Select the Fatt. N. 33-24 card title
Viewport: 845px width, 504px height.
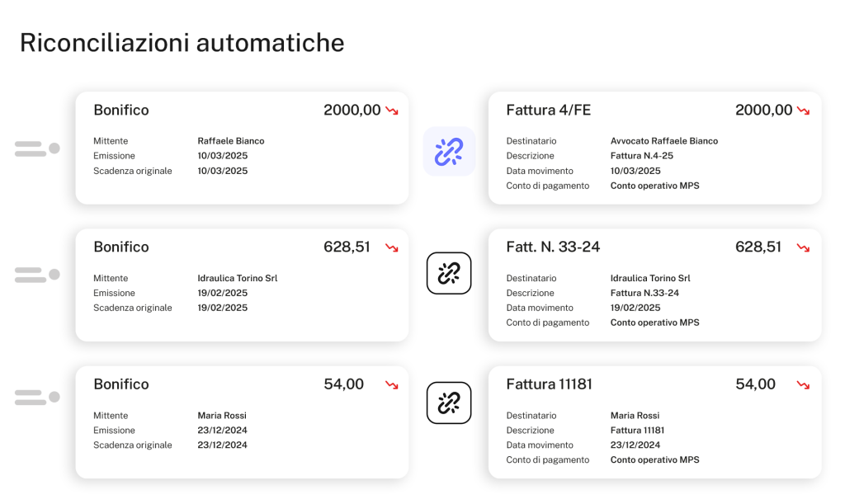click(x=553, y=247)
